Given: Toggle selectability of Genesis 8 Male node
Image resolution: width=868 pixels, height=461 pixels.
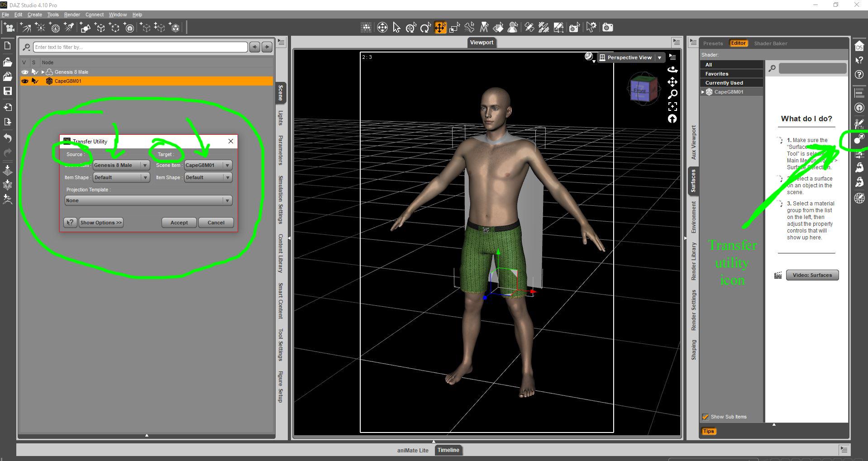Looking at the screenshot, I should point(34,72).
